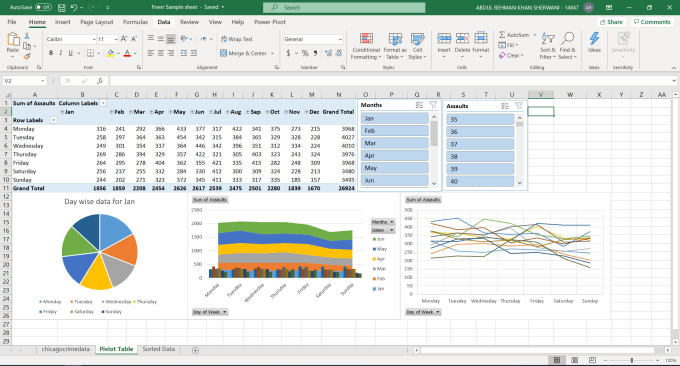
Task: Expand the Name Box dropdown
Action: 42,81
